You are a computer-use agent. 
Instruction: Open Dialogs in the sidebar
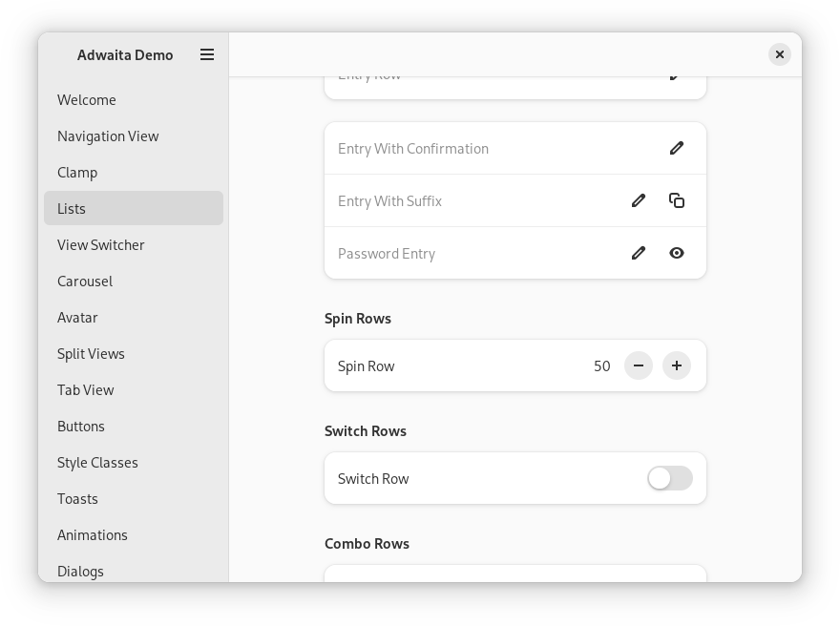pos(134,570)
